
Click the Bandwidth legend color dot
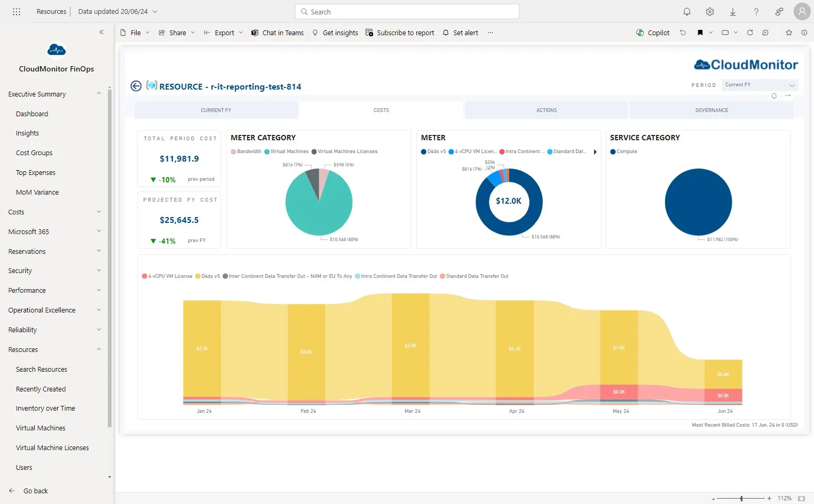click(233, 151)
